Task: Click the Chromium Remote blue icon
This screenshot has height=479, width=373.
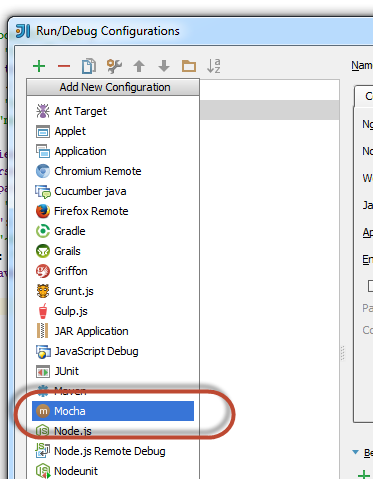Action: pos(43,171)
